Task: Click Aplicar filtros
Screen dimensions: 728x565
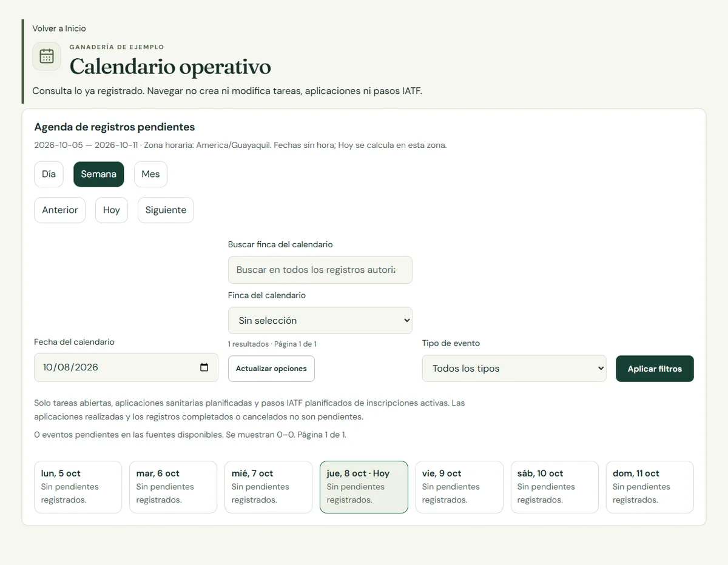Action: [655, 369]
